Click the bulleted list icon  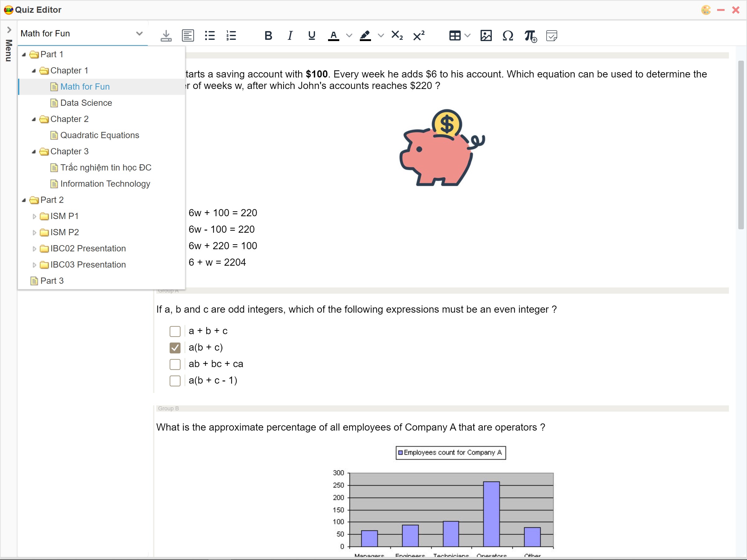click(210, 35)
